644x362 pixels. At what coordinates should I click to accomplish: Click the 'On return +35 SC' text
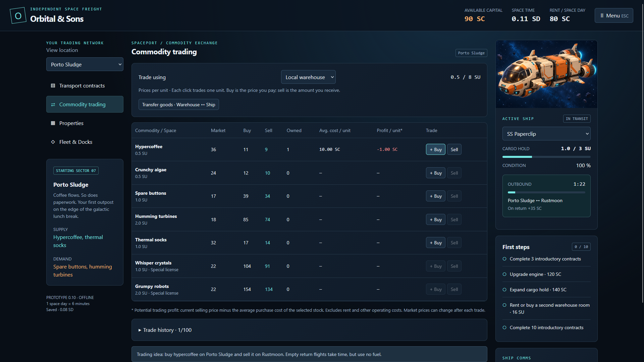525,208
